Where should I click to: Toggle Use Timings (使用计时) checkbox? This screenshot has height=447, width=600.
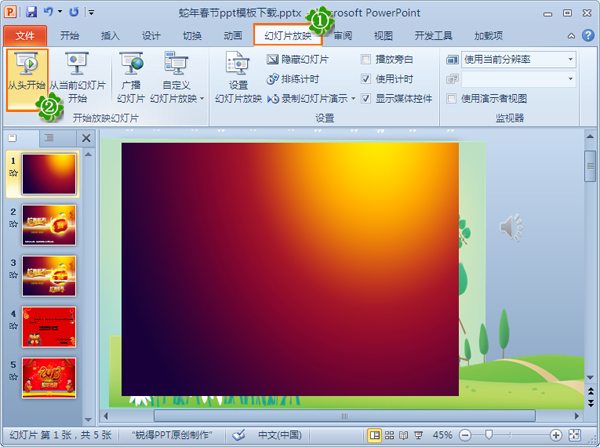tap(366, 79)
